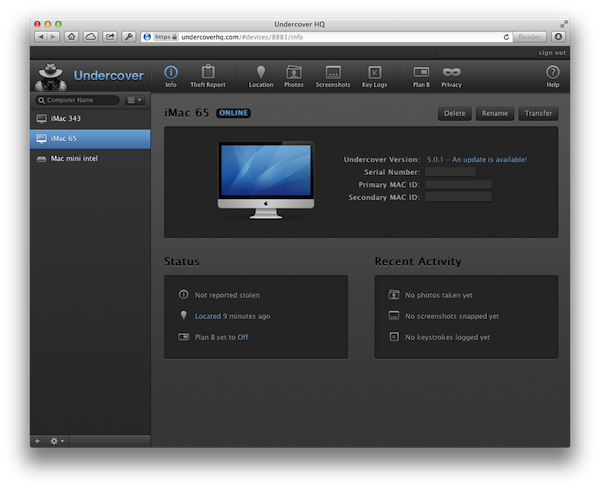The image size is (600, 489).
Task: Open iCloud tabs button
Action: click(x=91, y=37)
